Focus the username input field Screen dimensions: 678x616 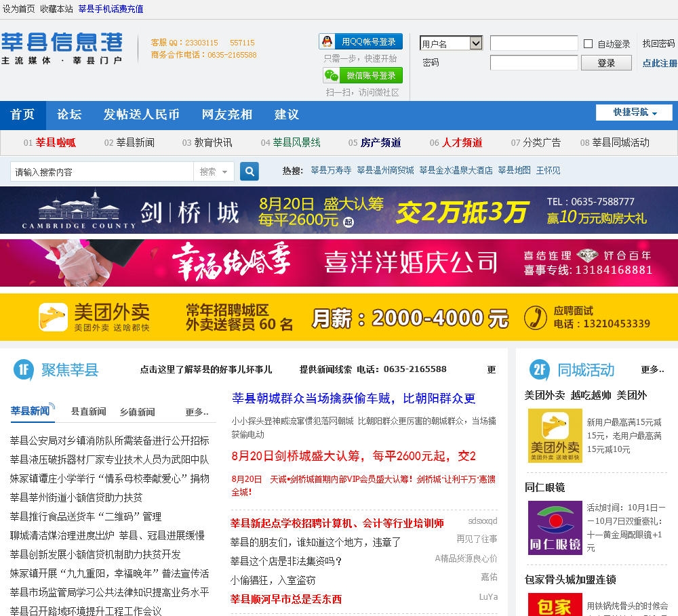(534, 43)
